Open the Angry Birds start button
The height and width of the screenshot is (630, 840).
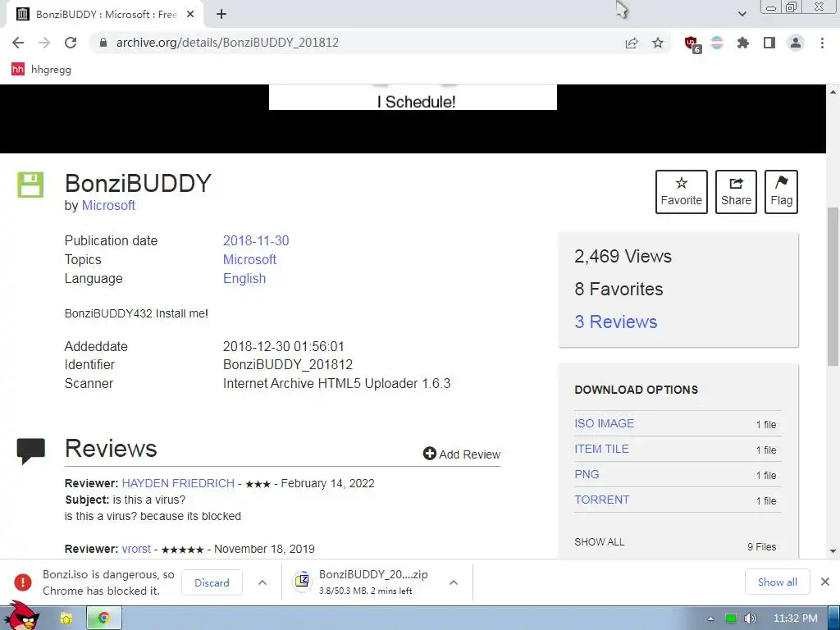coord(21,616)
